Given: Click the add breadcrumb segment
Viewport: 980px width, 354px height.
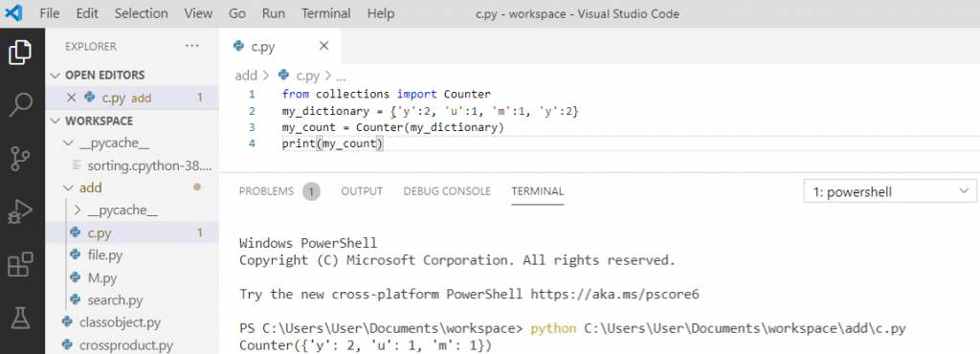Looking at the screenshot, I should 246,76.
